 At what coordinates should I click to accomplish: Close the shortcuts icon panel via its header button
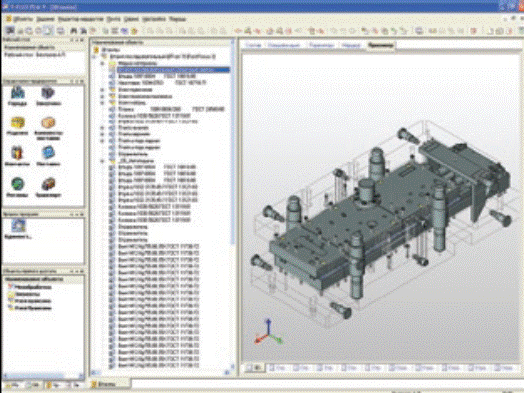(82, 81)
